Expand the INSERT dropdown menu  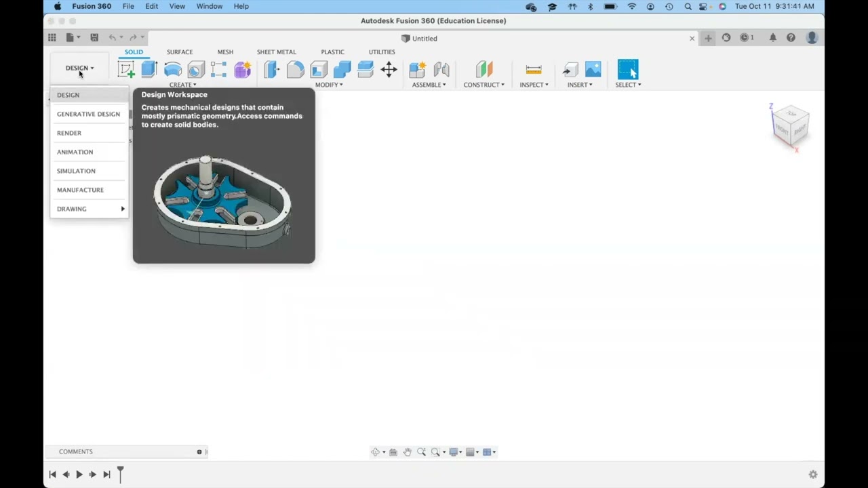580,85
